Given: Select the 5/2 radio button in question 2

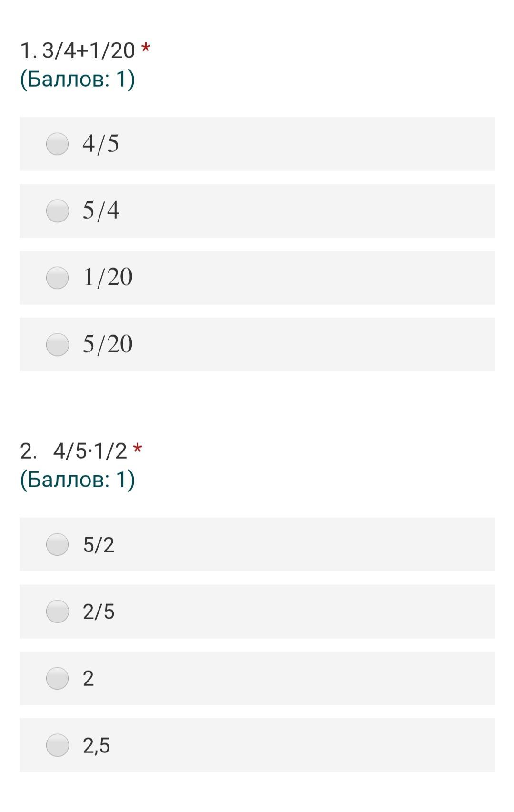Looking at the screenshot, I should [x=57, y=544].
